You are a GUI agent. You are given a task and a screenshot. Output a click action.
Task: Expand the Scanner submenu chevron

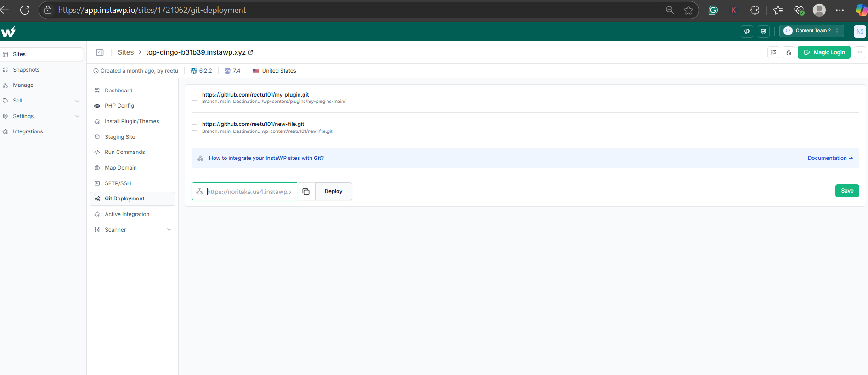coord(169,230)
